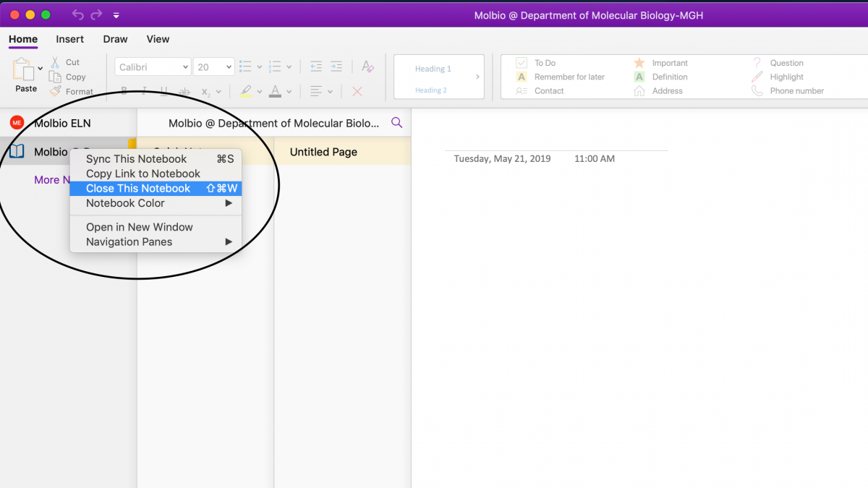Apply the Question mark tag
This screenshot has height=488, width=868.
pos(778,63)
